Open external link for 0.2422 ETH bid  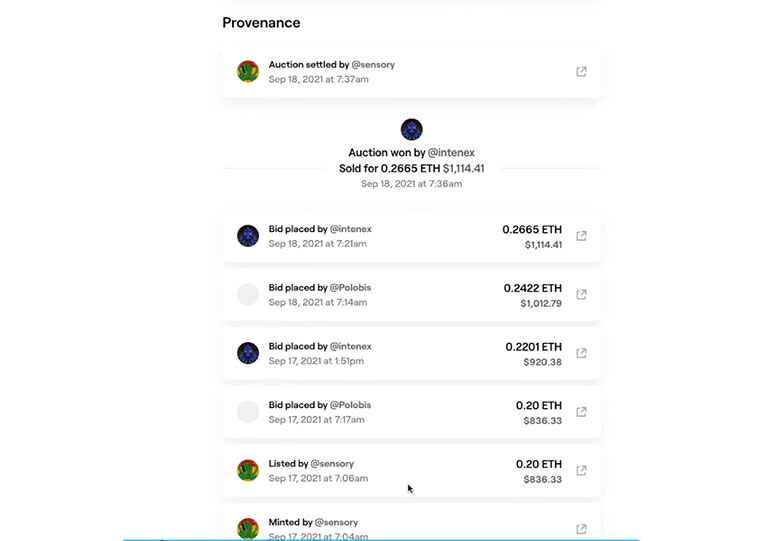(x=581, y=295)
